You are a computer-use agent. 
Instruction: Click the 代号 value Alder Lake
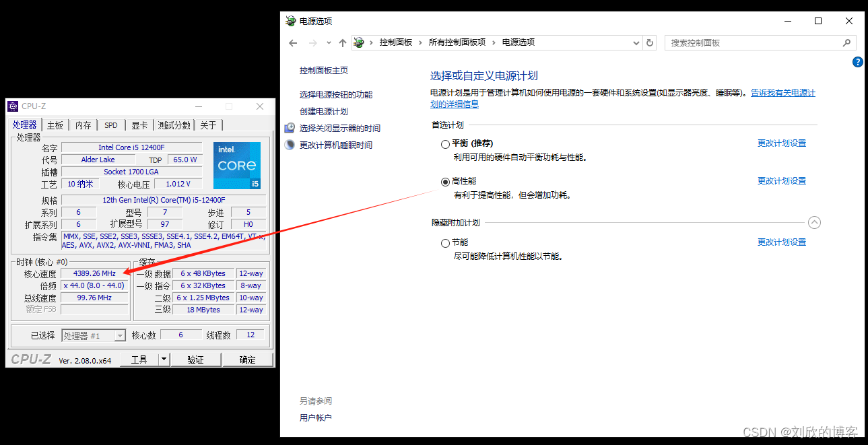[x=98, y=160]
